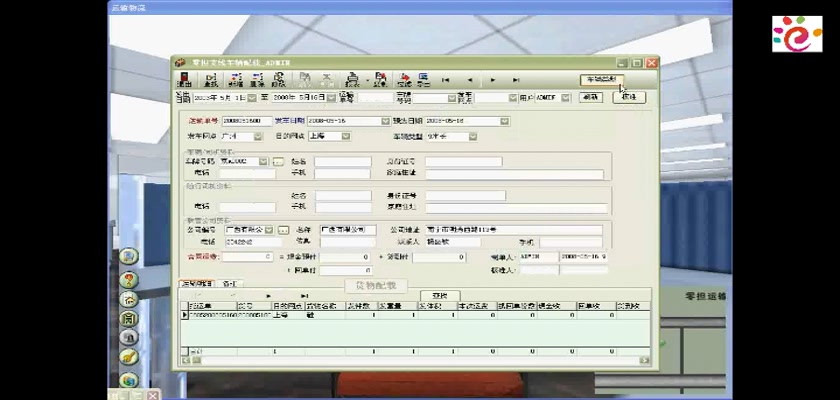Click the Export (导出) toolbar icon
840x400 pixels.
[x=423, y=79]
